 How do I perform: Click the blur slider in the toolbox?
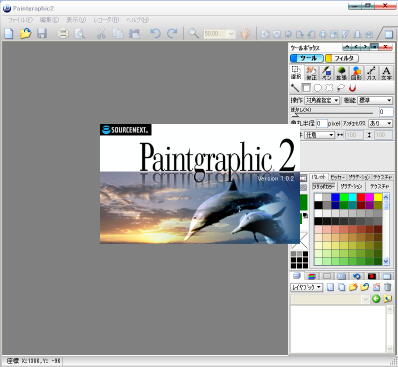pyautogui.click(x=332, y=114)
